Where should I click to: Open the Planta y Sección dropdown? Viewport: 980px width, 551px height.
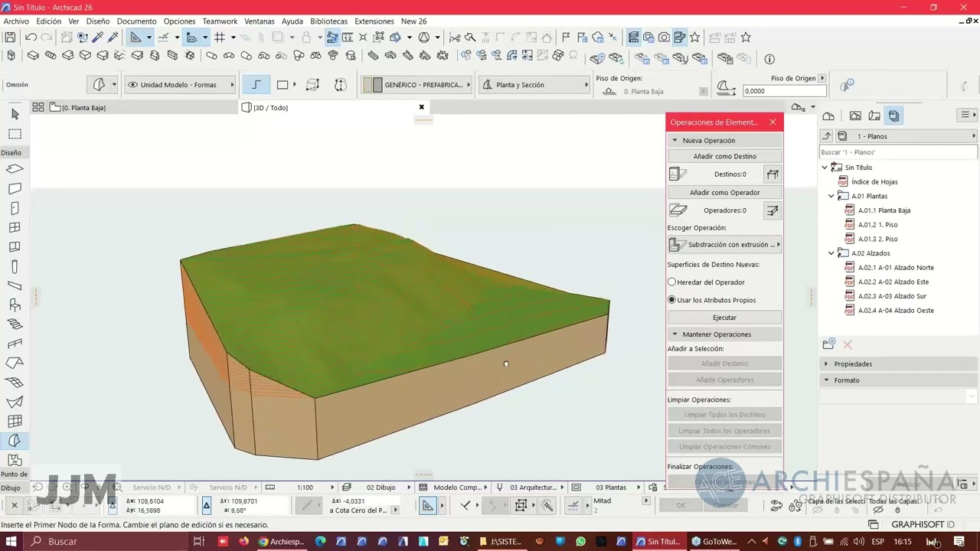click(x=534, y=85)
